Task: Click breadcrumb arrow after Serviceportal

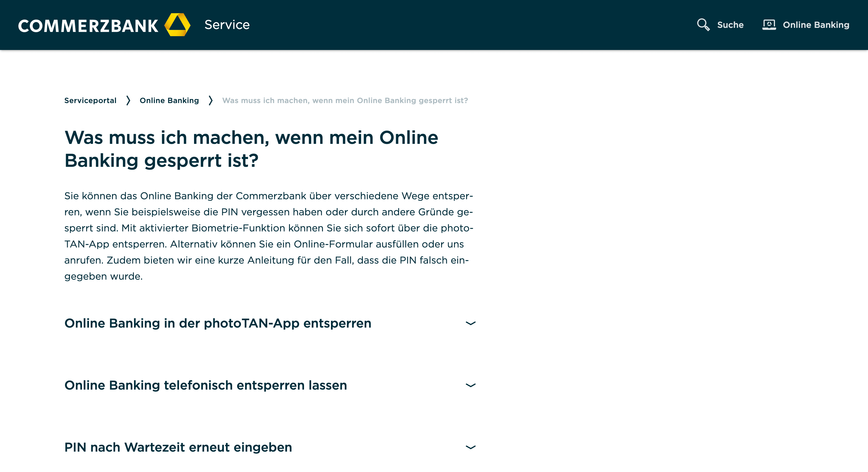Action: [x=128, y=100]
